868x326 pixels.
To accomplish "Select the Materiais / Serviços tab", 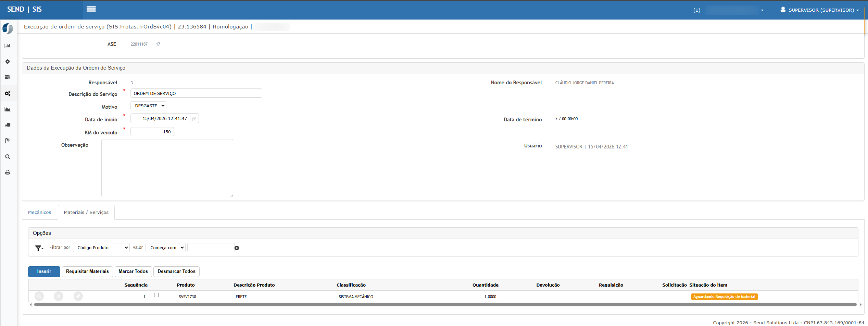I will [x=86, y=213].
